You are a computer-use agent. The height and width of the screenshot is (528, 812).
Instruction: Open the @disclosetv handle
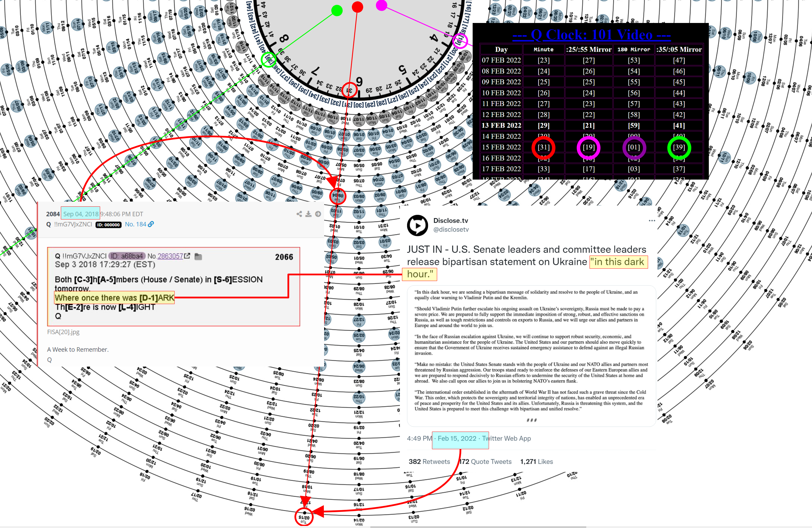tap(451, 230)
